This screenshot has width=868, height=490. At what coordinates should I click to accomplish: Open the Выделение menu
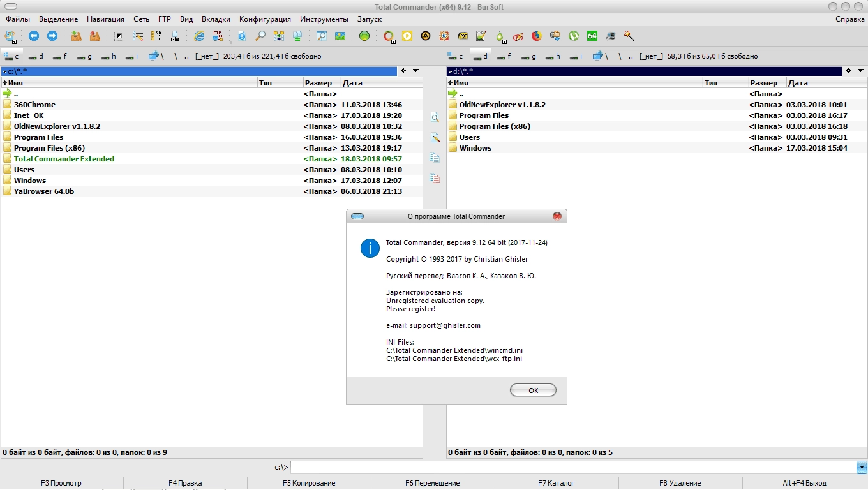click(58, 19)
